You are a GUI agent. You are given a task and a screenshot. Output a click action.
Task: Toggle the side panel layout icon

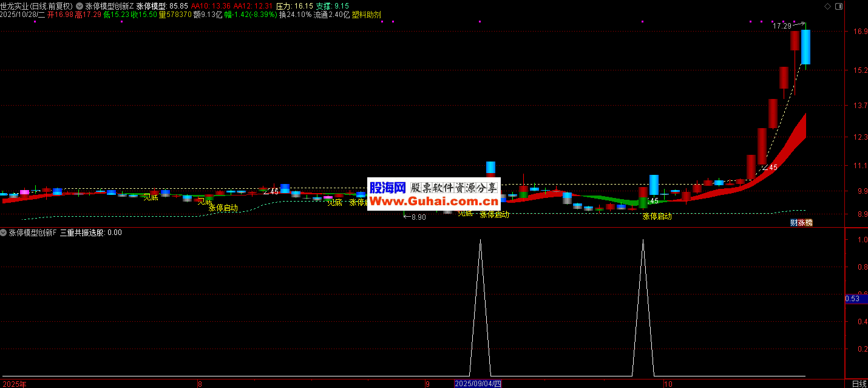(839, 6)
